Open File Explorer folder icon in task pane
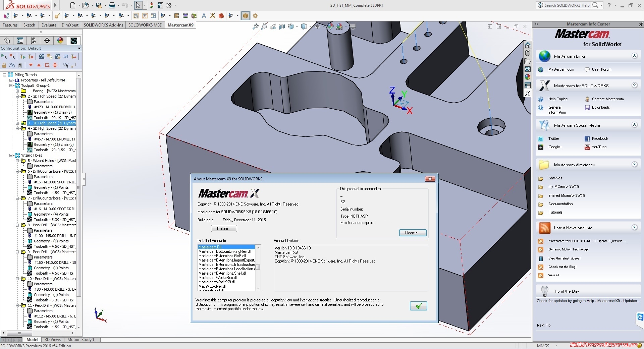This screenshot has width=644, height=349. (528, 61)
